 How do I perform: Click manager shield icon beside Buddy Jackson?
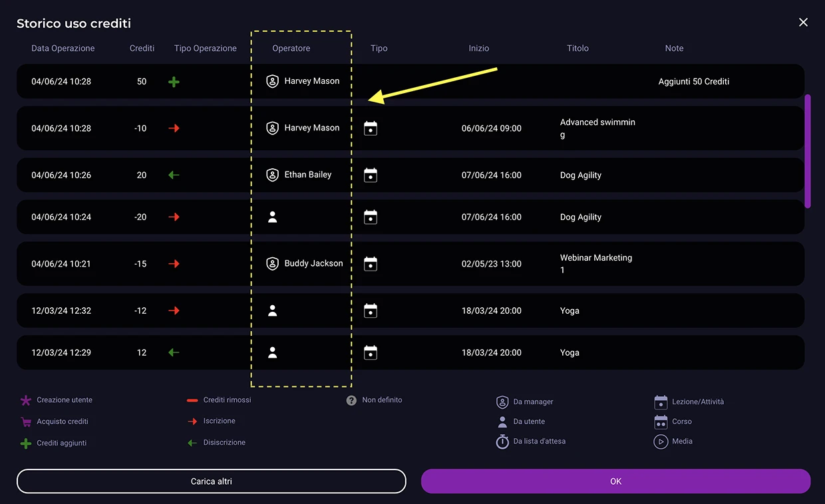272,264
